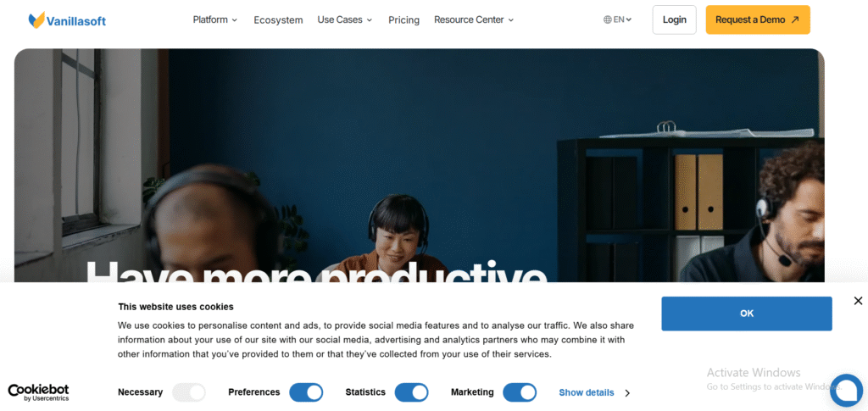Screen dimensions: 868x411
Task: Open the EN language selector
Action: tap(617, 19)
